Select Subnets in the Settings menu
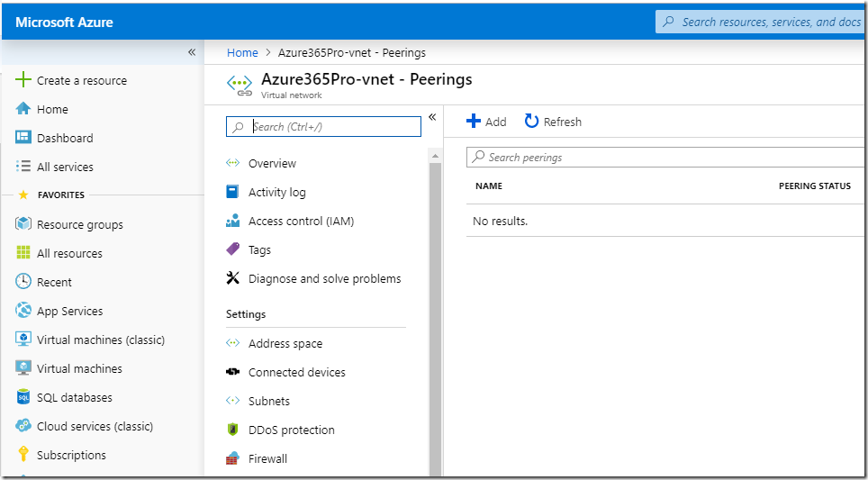 click(x=269, y=401)
